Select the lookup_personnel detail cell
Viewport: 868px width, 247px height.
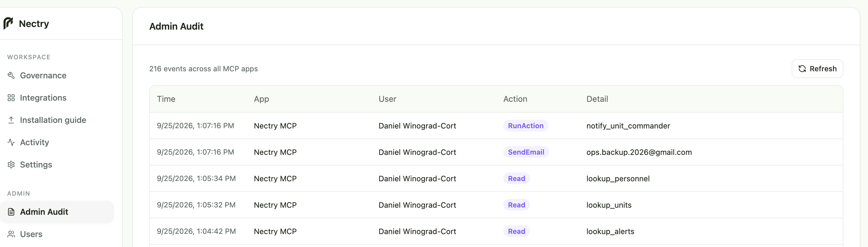[618, 179]
